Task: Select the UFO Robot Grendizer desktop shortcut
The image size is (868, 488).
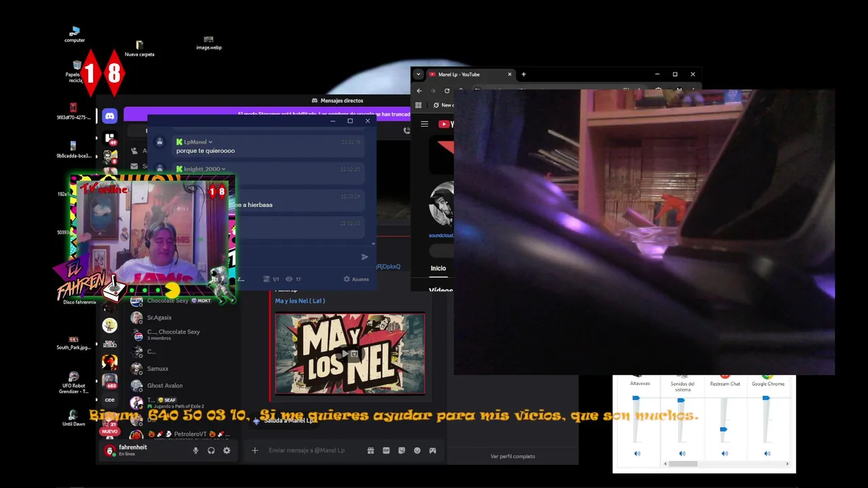Action: 73,383
